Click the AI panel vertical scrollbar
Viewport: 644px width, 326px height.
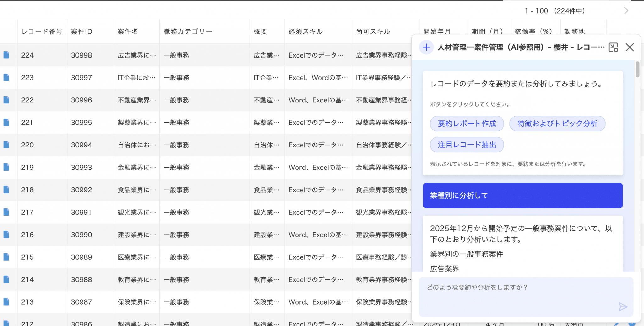[637, 70]
